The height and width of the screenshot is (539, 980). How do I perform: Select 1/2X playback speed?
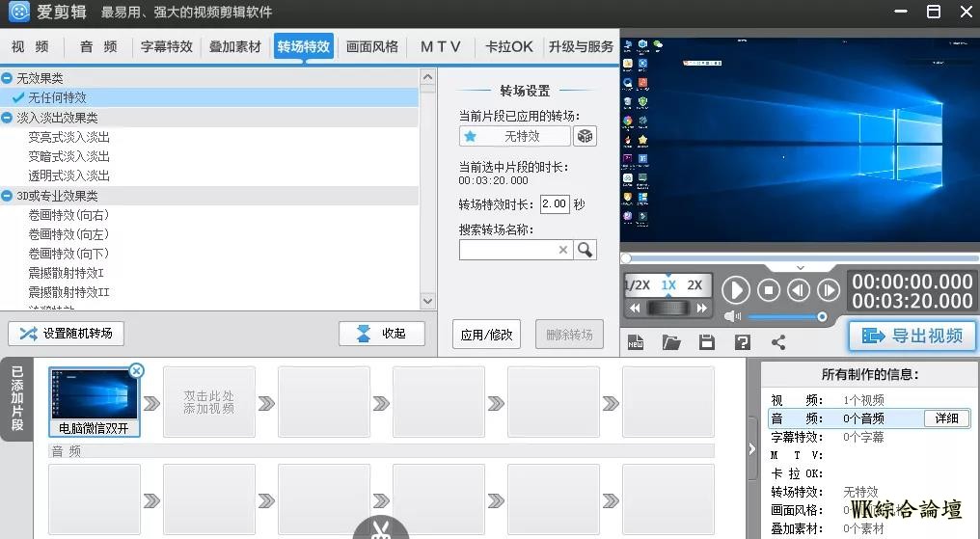coord(639,284)
